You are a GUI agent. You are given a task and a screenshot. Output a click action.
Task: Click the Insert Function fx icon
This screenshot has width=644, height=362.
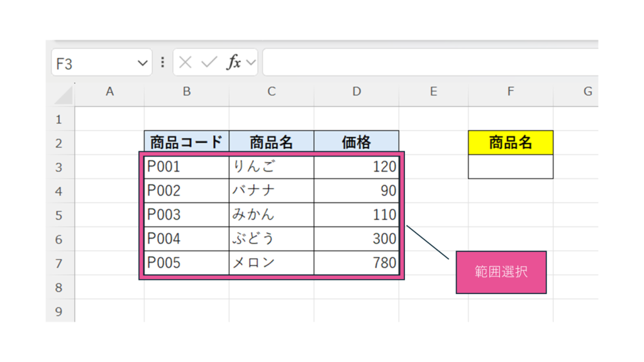tap(234, 62)
